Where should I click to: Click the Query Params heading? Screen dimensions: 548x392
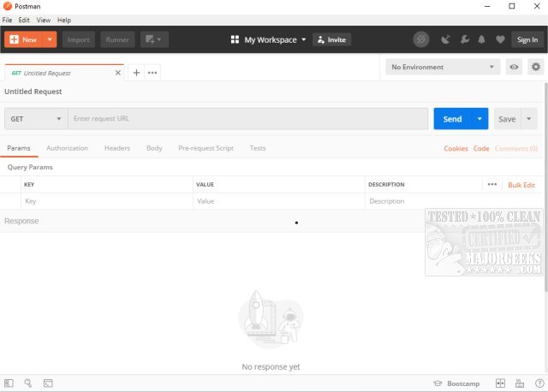pos(30,167)
